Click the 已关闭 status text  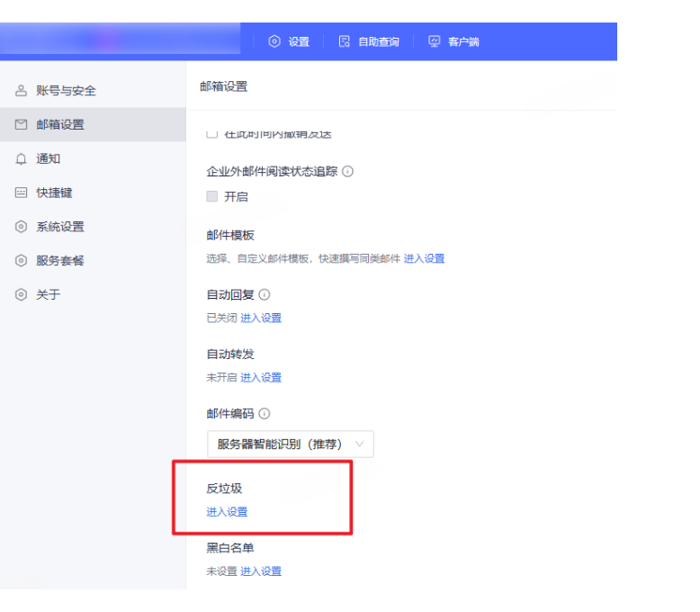point(222,318)
